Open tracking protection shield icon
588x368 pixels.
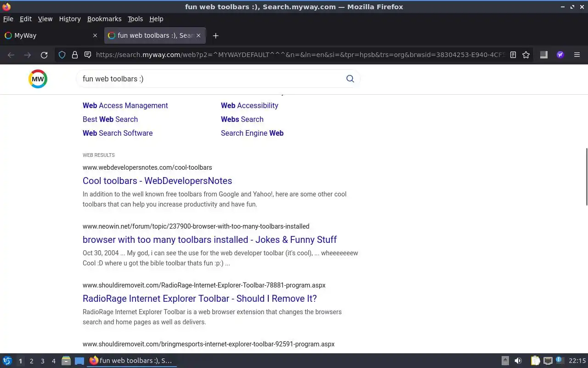[x=62, y=55]
